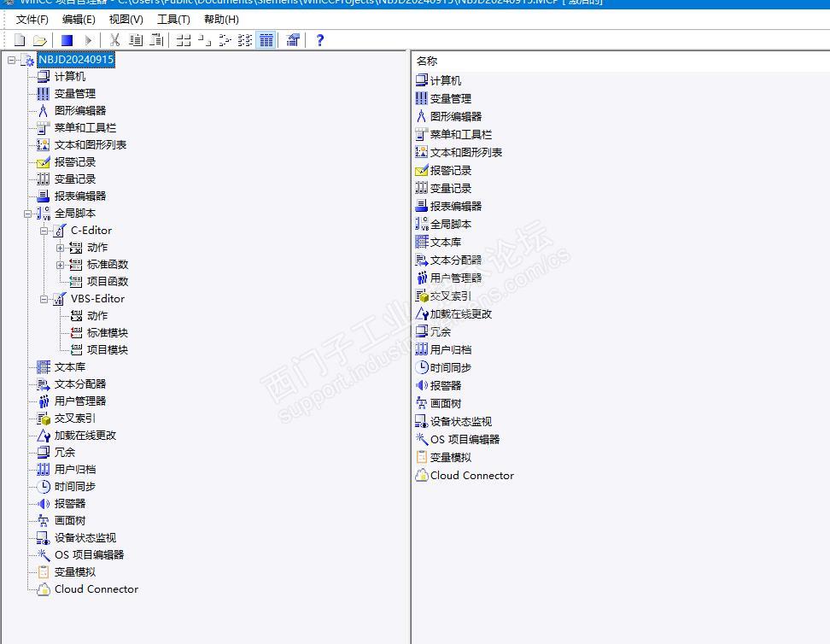This screenshot has width=830, height=644.
Task: Open the 帮助(H) menu
Action: [221, 20]
